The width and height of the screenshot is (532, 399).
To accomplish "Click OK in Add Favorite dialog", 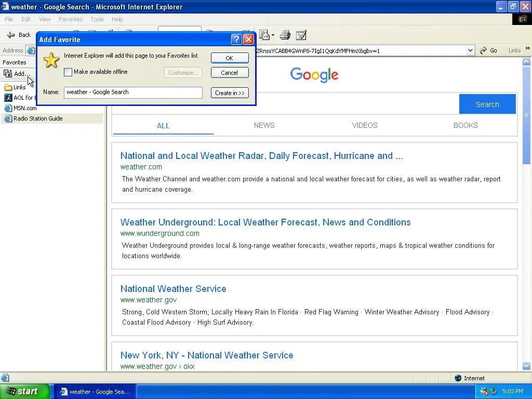I will pos(230,58).
